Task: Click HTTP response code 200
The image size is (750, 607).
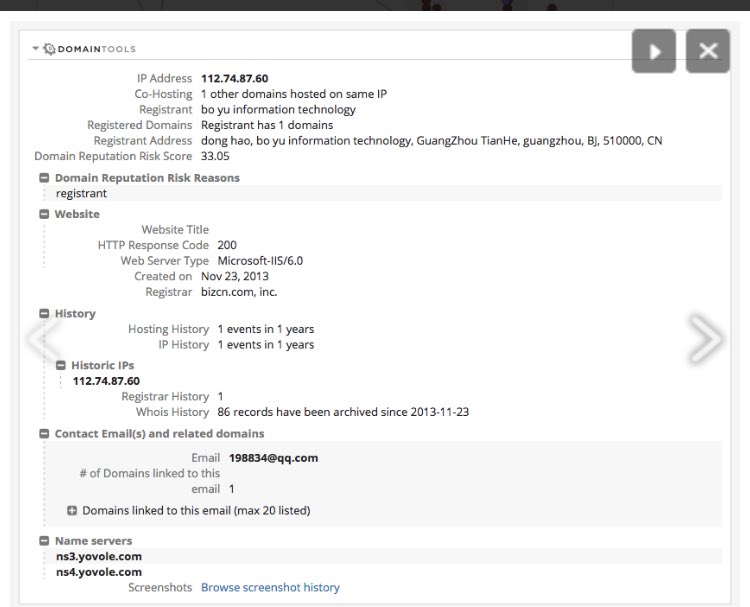Action: point(227,245)
